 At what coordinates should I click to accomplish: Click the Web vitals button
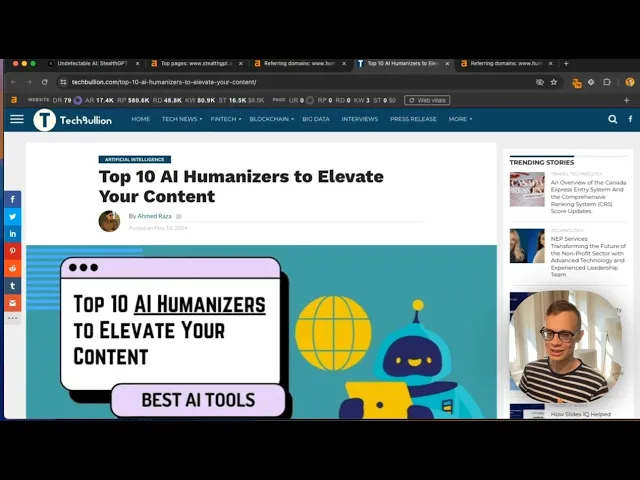pos(427,100)
